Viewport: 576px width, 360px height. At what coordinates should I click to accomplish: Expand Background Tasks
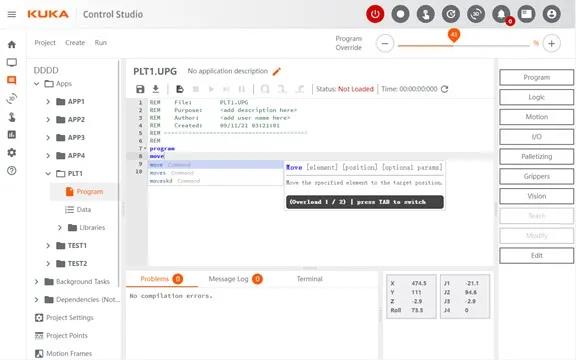tap(36, 281)
